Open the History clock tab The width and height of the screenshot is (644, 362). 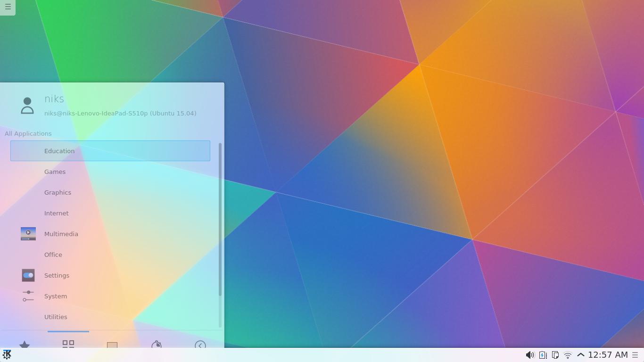[x=157, y=346]
